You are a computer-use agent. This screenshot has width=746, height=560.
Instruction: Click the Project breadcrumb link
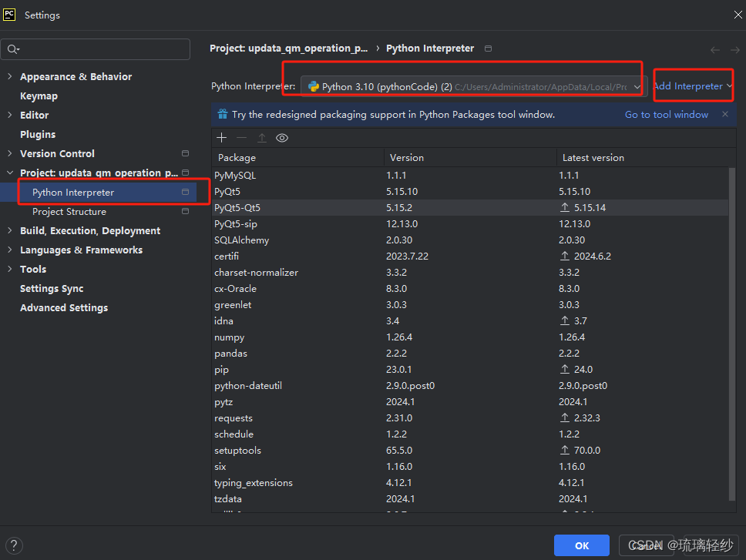coord(289,49)
